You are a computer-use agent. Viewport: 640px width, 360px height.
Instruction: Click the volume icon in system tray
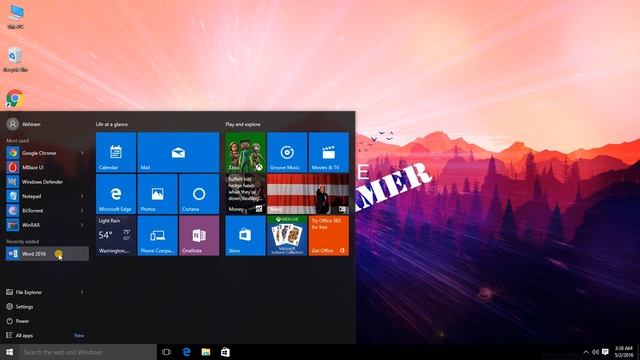pyautogui.click(x=595, y=352)
